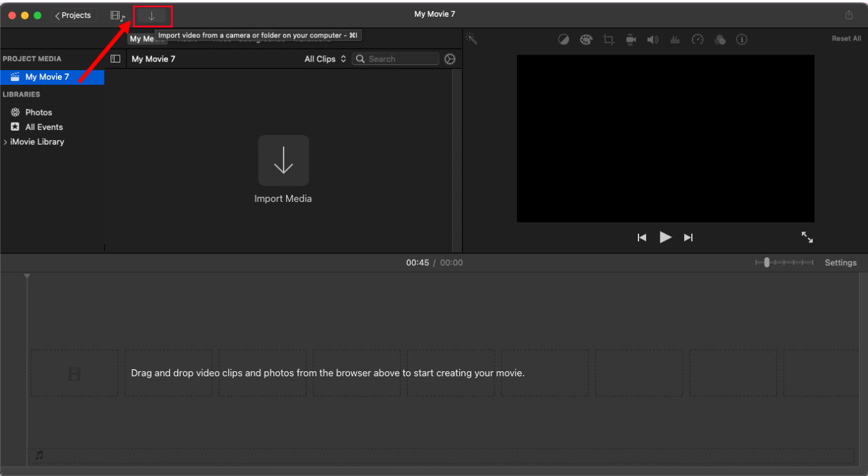Image resolution: width=868 pixels, height=476 pixels.
Task: Select My Movie 7 in Project Media
Action: pyautogui.click(x=52, y=77)
